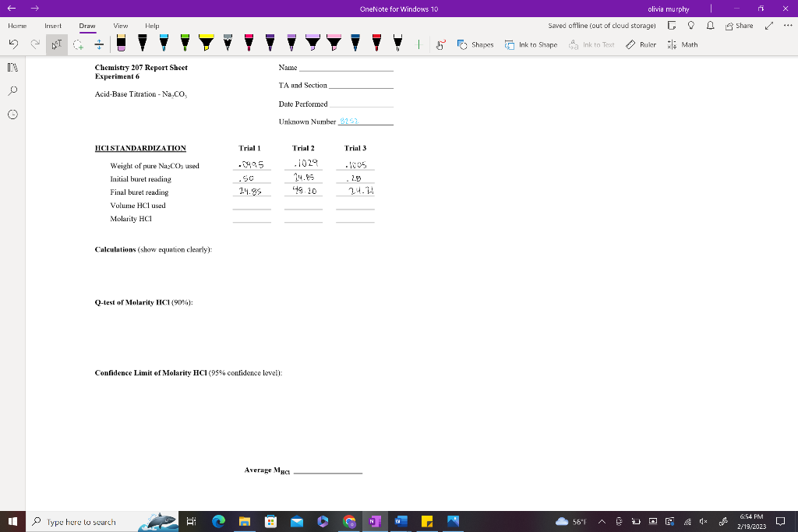
Task: Open the Action Center notifications icon
Action: [x=780, y=521]
